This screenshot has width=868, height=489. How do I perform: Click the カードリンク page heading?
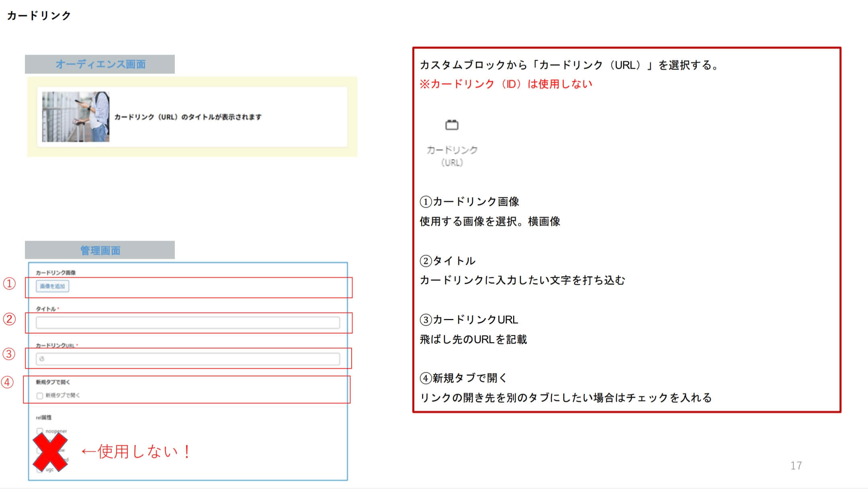pyautogui.click(x=39, y=16)
